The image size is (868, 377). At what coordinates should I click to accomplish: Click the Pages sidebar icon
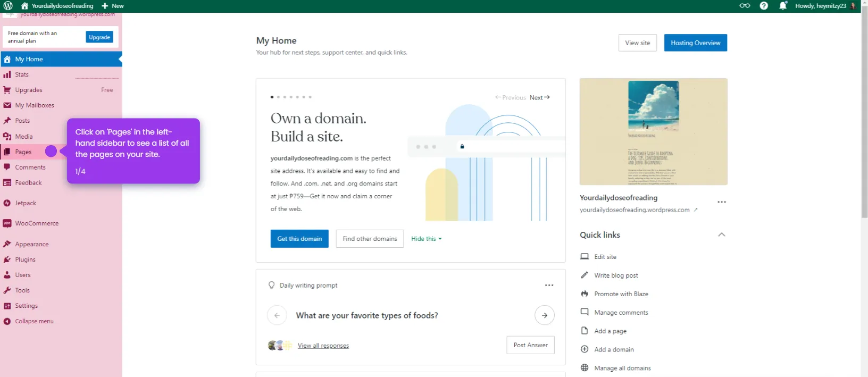[7, 152]
